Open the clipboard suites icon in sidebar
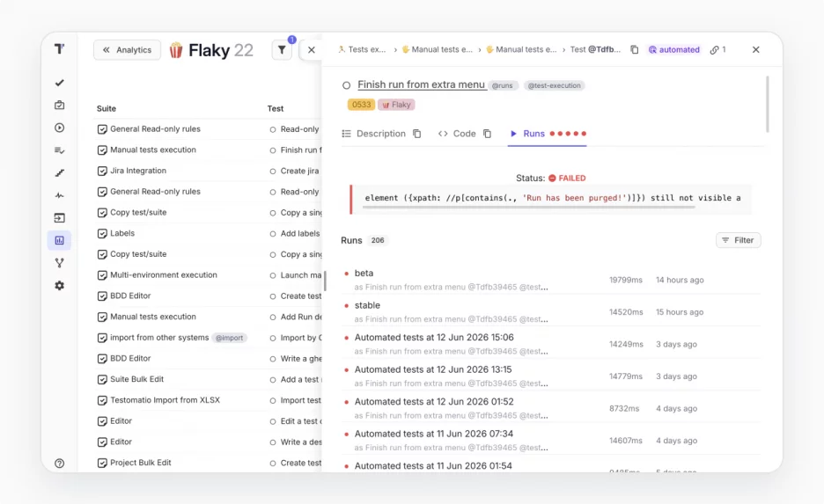 coord(59,105)
